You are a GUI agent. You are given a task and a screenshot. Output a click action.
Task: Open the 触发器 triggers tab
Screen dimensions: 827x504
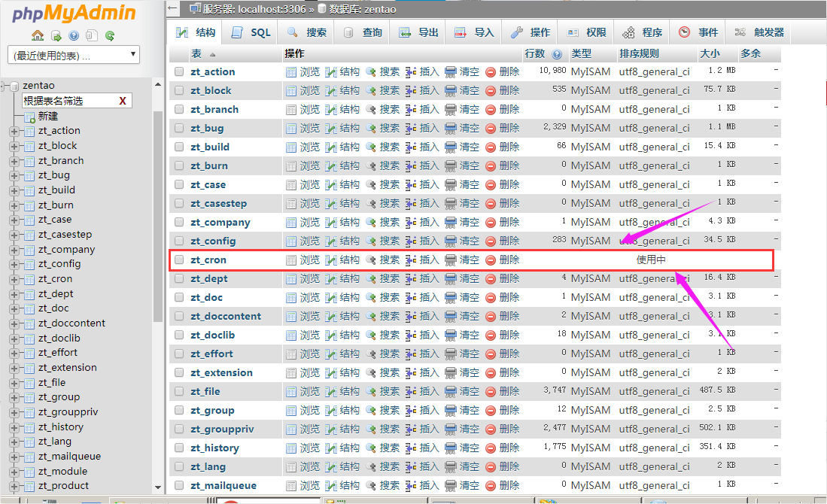[759, 32]
